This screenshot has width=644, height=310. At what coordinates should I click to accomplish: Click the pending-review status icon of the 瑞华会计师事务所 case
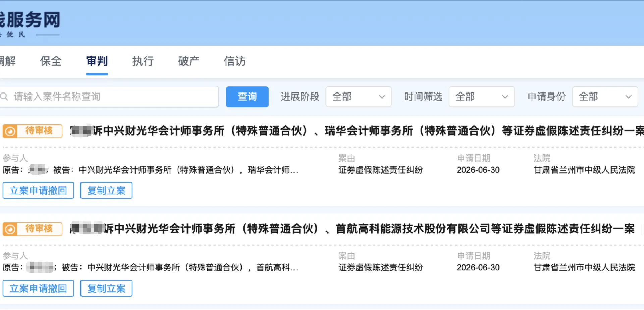click(x=10, y=131)
